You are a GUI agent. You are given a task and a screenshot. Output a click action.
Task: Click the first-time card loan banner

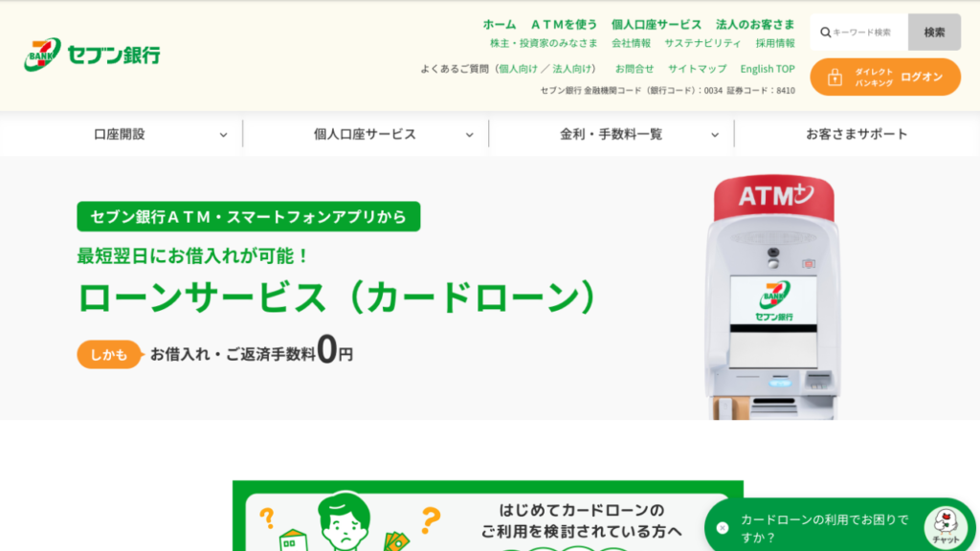coord(487,516)
